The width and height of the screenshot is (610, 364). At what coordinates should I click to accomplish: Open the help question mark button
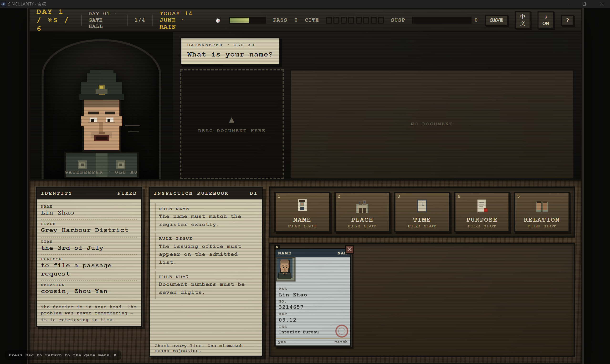pyautogui.click(x=567, y=20)
